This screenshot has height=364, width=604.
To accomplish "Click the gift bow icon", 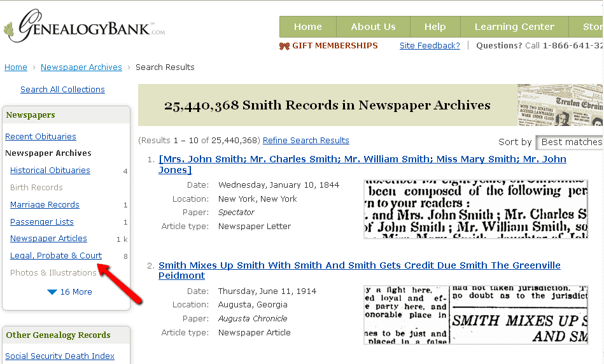I will (284, 46).
